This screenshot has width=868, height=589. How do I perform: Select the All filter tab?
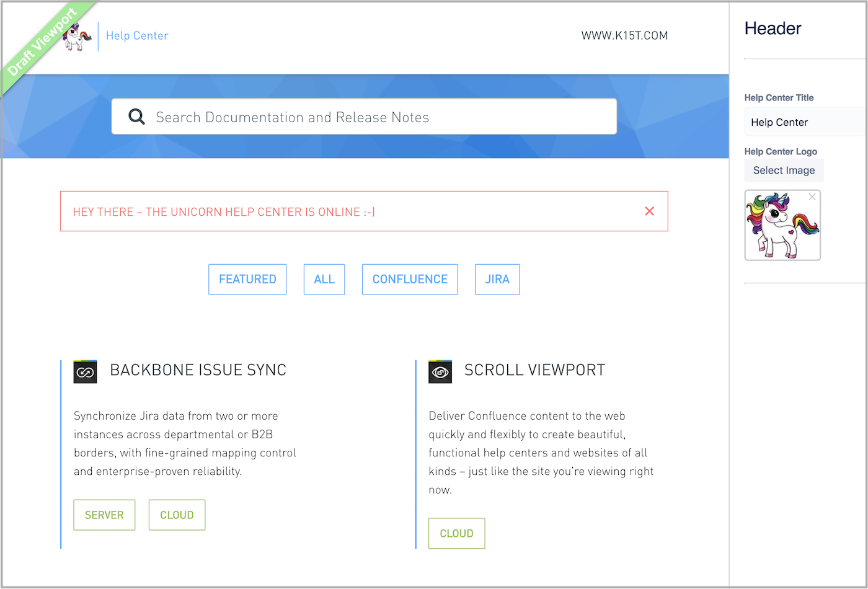tap(324, 280)
